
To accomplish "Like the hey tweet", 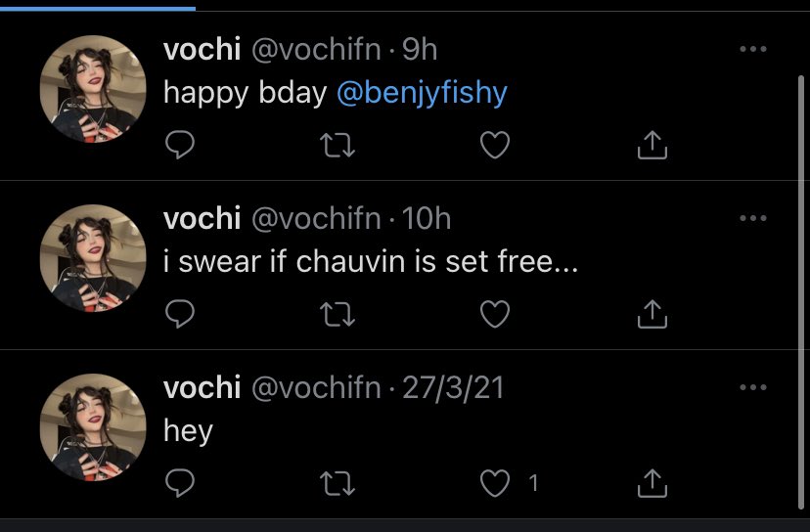I will pyautogui.click(x=496, y=482).
